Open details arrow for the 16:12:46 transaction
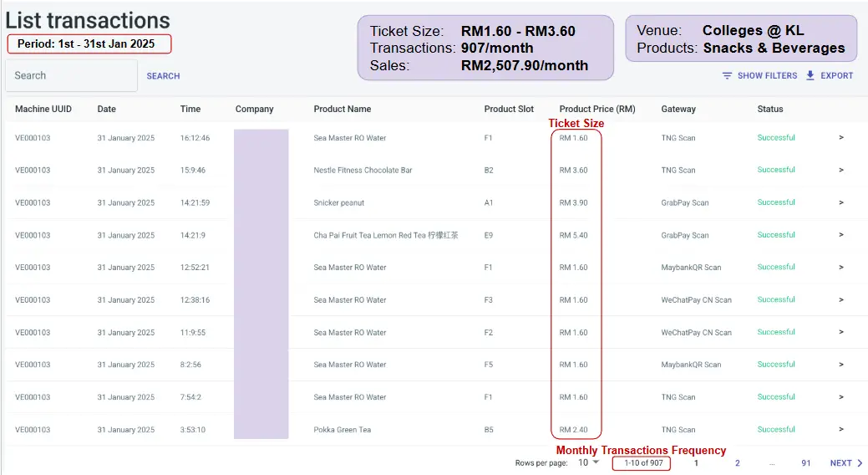The image size is (868, 475). point(841,137)
